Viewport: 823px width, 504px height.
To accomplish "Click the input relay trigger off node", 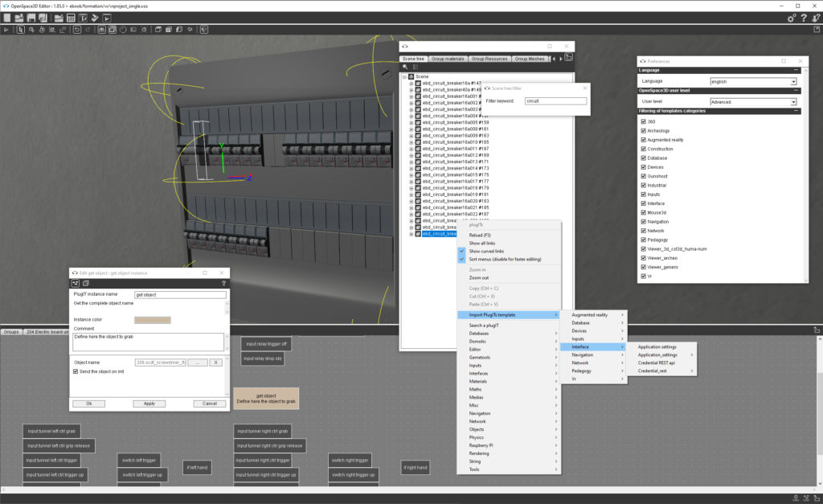I will [x=266, y=344].
